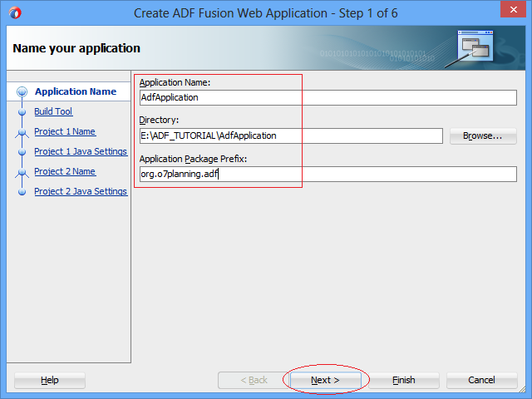532x399 pixels.
Task: Focus the Application Package Prefix field
Action: (x=328, y=174)
